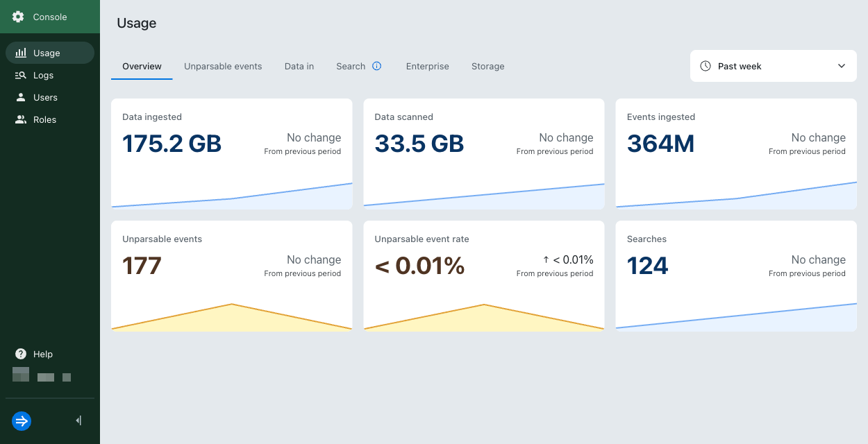Switch to the Unparsable events tab
The image size is (868, 444).
point(223,66)
